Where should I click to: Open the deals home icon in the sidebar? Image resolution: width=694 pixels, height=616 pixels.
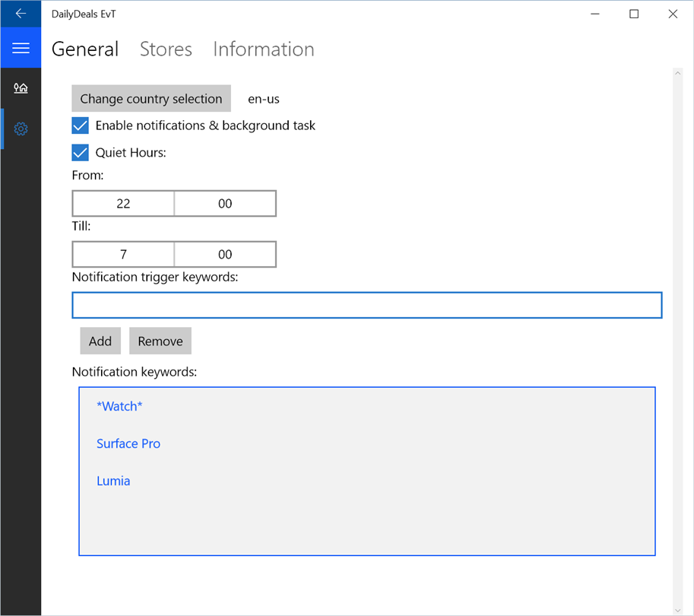pyautogui.click(x=21, y=88)
